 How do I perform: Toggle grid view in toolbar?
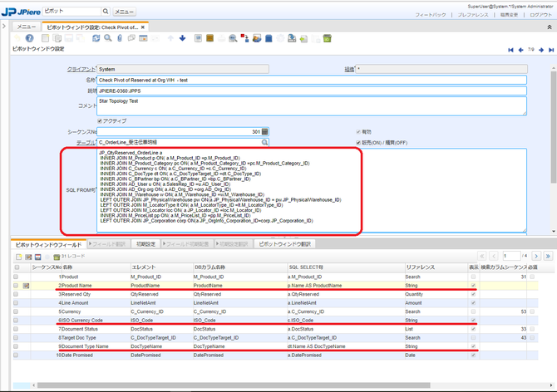pyautogui.click(x=143, y=38)
